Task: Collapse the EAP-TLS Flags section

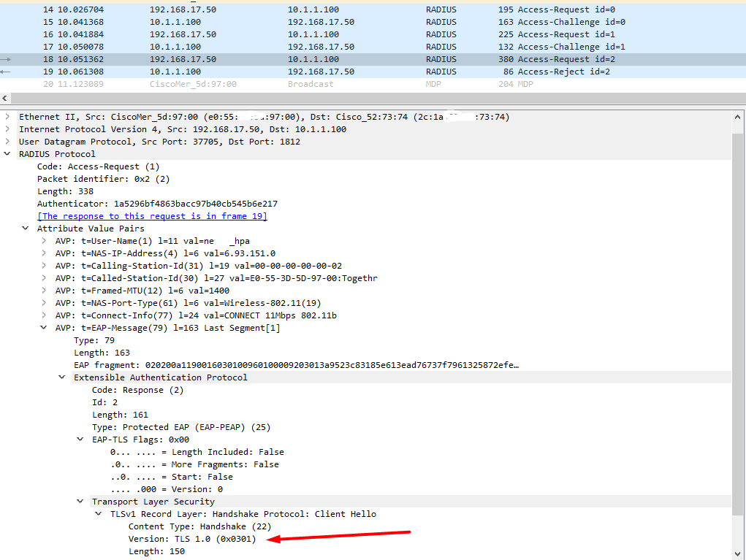Action: (80, 439)
